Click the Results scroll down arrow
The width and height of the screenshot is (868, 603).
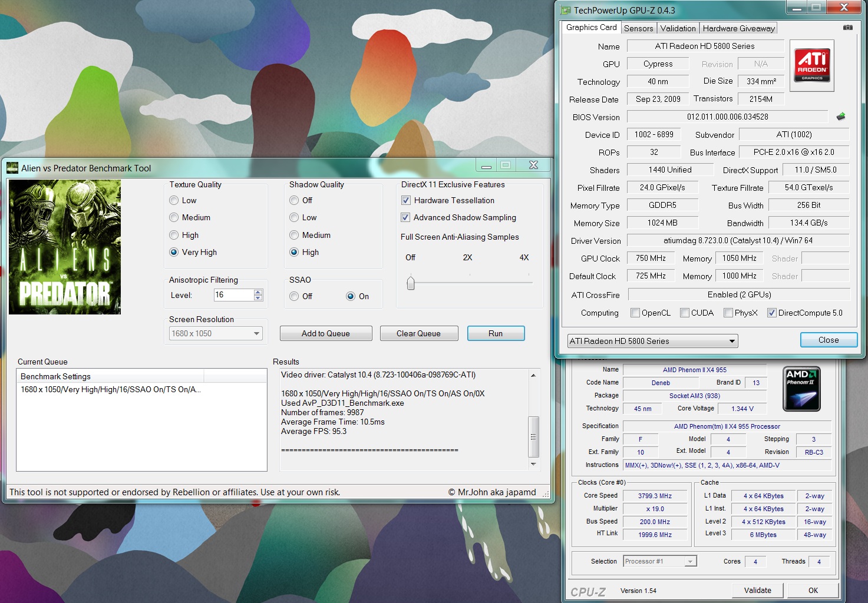[x=533, y=464]
